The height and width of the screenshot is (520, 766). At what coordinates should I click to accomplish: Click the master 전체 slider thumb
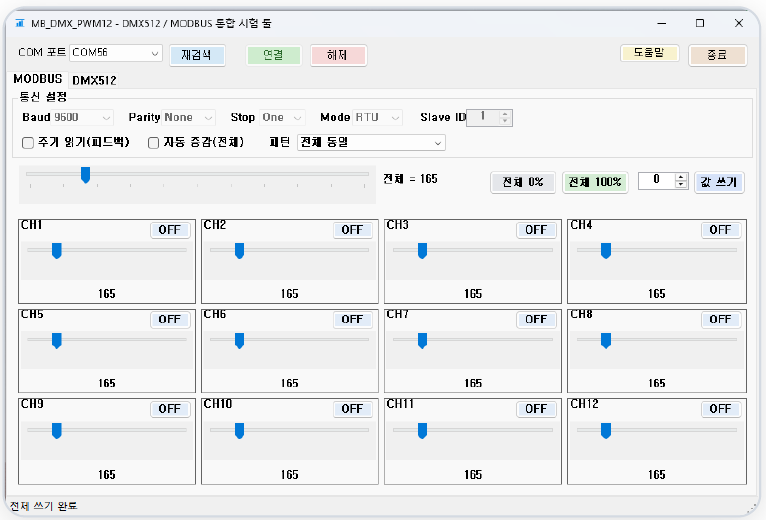[x=85, y=175]
